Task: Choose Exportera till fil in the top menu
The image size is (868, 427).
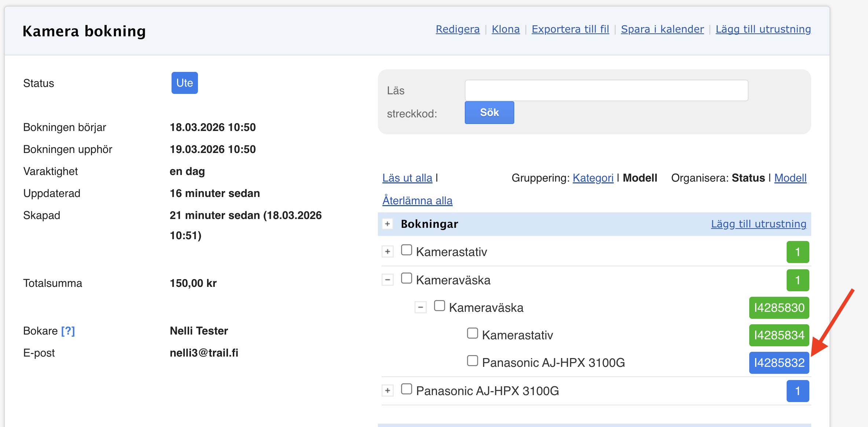Action: pos(570,29)
